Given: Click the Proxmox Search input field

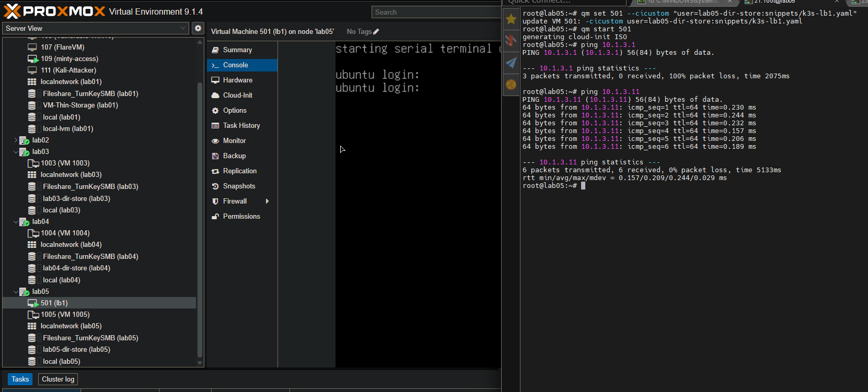Looking at the screenshot, I should 436,12.
